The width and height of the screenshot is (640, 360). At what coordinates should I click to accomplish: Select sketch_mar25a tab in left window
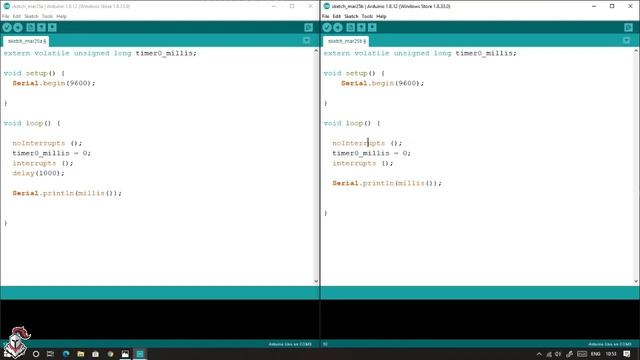[26, 41]
